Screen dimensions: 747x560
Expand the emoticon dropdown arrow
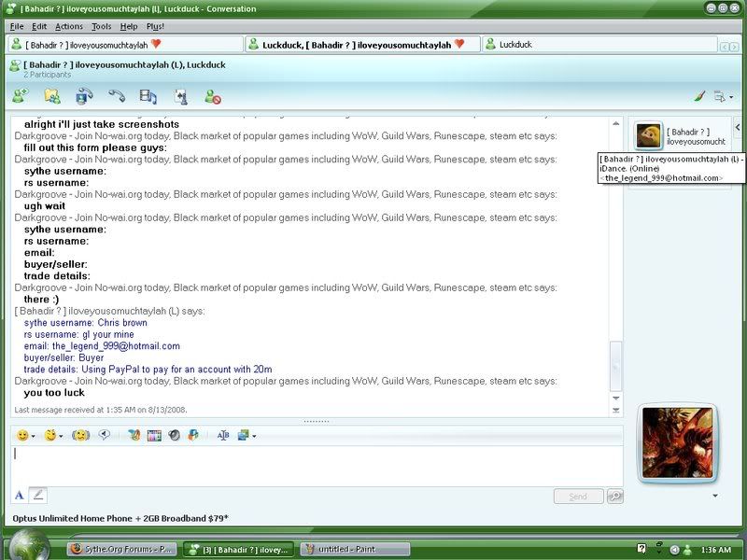click(33, 436)
